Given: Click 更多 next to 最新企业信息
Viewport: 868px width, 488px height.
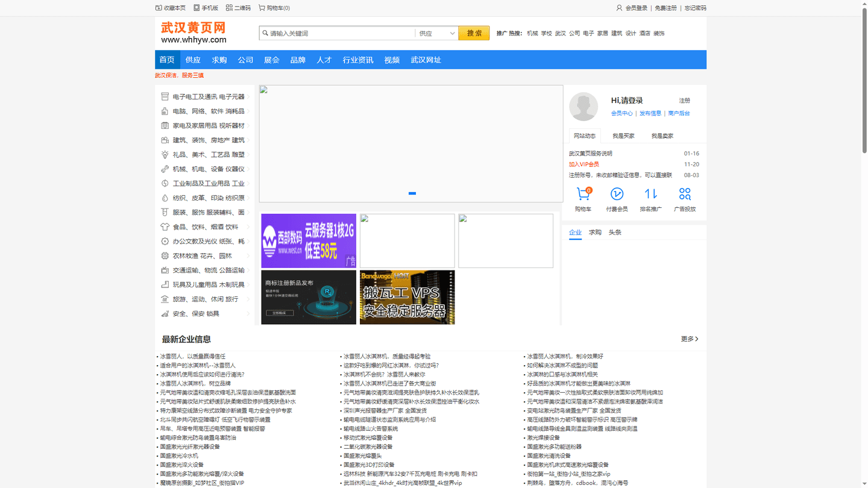Looking at the screenshot, I should point(690,339).
